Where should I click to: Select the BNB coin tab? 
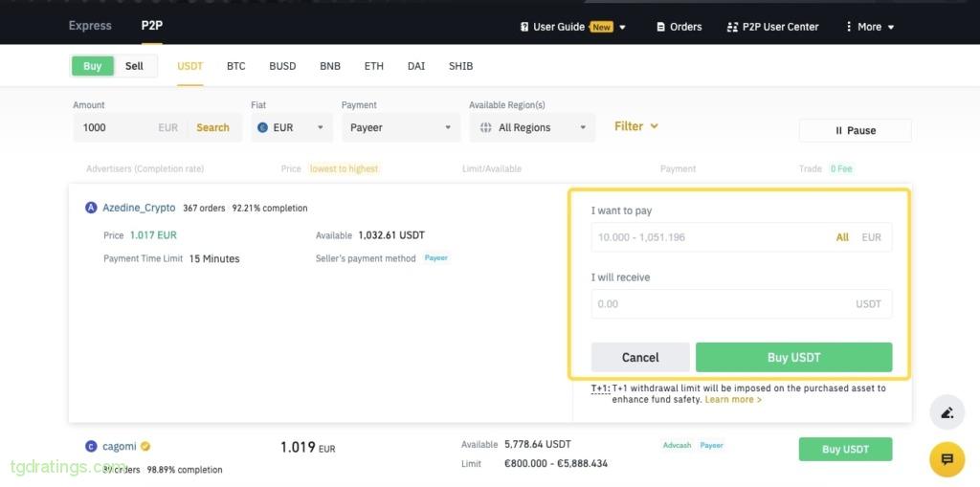pos(330,66)
